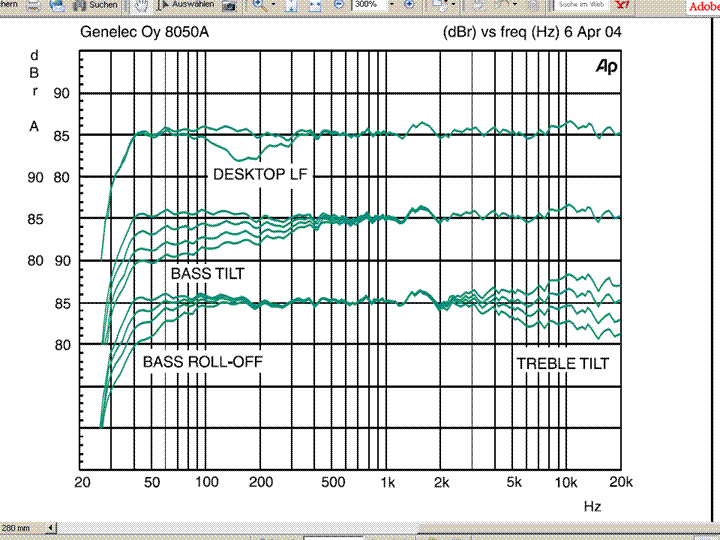The width and height of the screenshot is (720, 540).
Task: Click the snapshot camera tool
Action: 230,5
